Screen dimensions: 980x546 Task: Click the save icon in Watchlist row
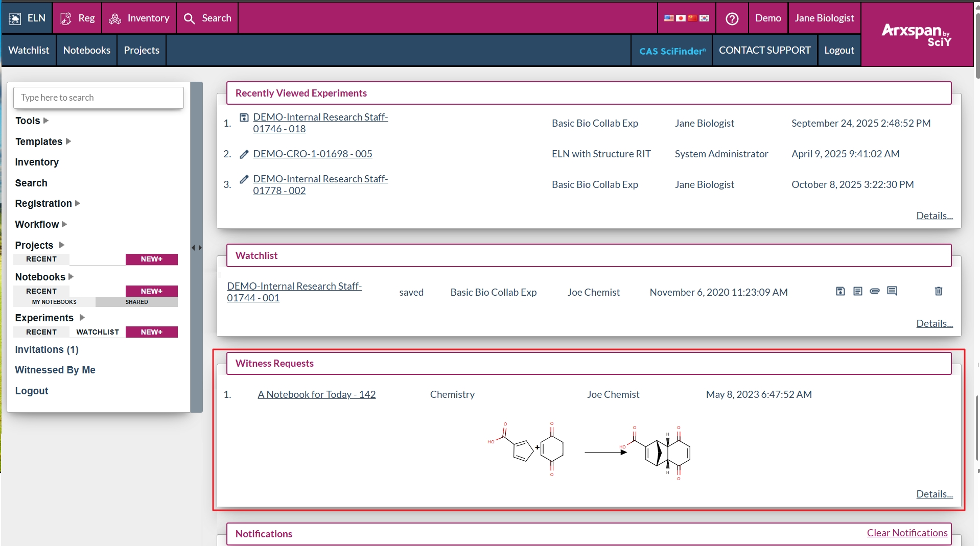pyautogui.click(x=840, y=291)
